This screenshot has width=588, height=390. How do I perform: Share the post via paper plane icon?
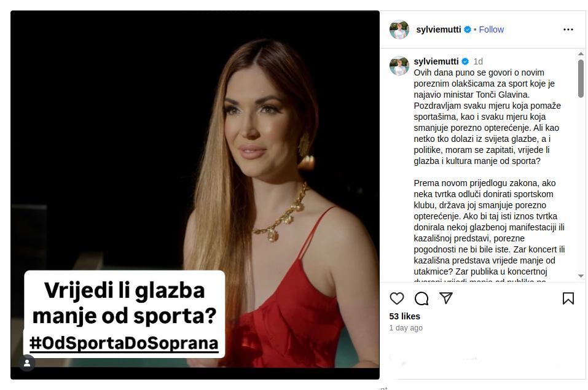(x=446, y=298)
